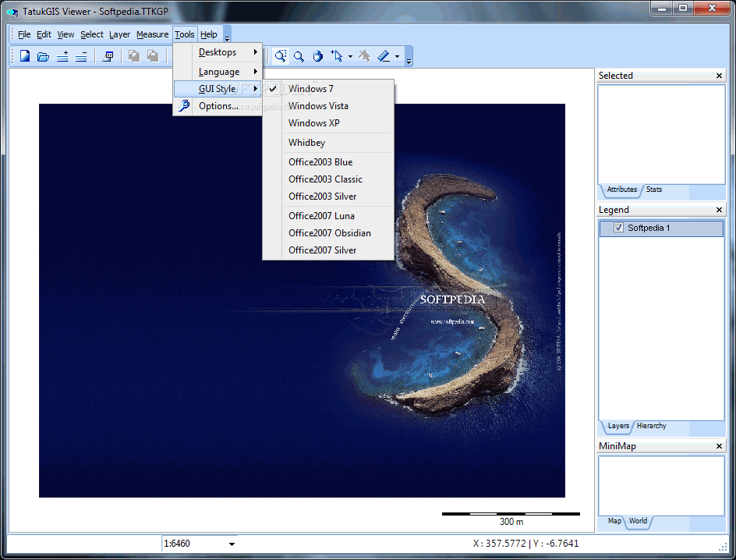
Task: Choose the Office2003 Silver style
Action: 328,197
